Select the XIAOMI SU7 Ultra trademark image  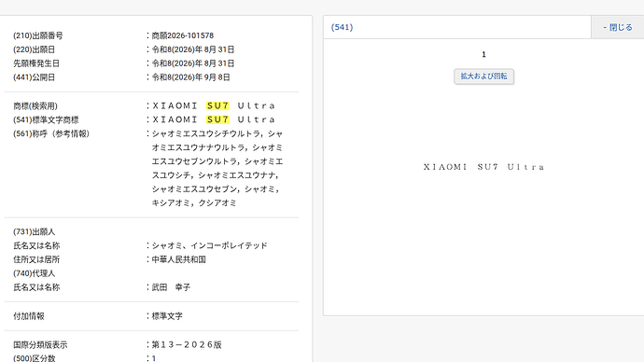tap(483, 167)
